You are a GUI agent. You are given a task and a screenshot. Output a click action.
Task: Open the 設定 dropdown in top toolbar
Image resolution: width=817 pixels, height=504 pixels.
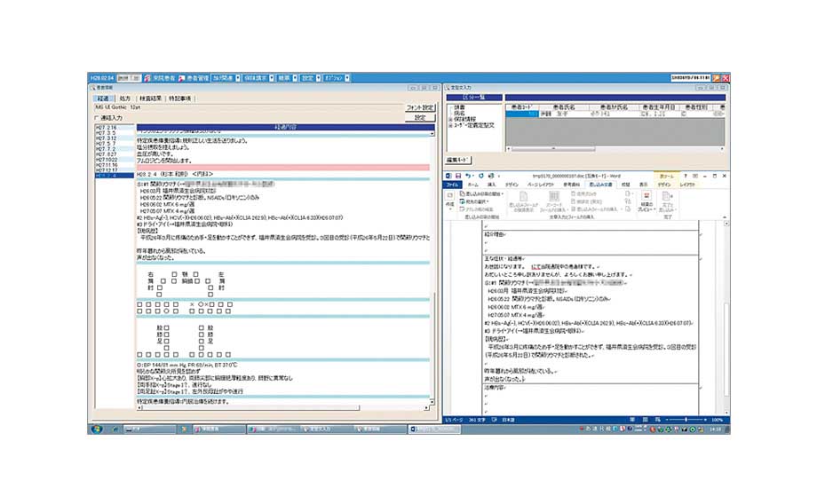tap(309, 78)
